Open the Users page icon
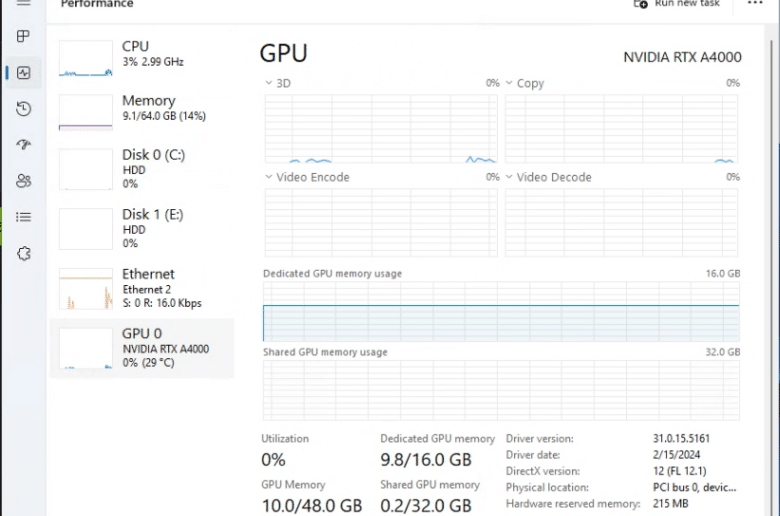The image size is (780, 516). tap(23, 181)
